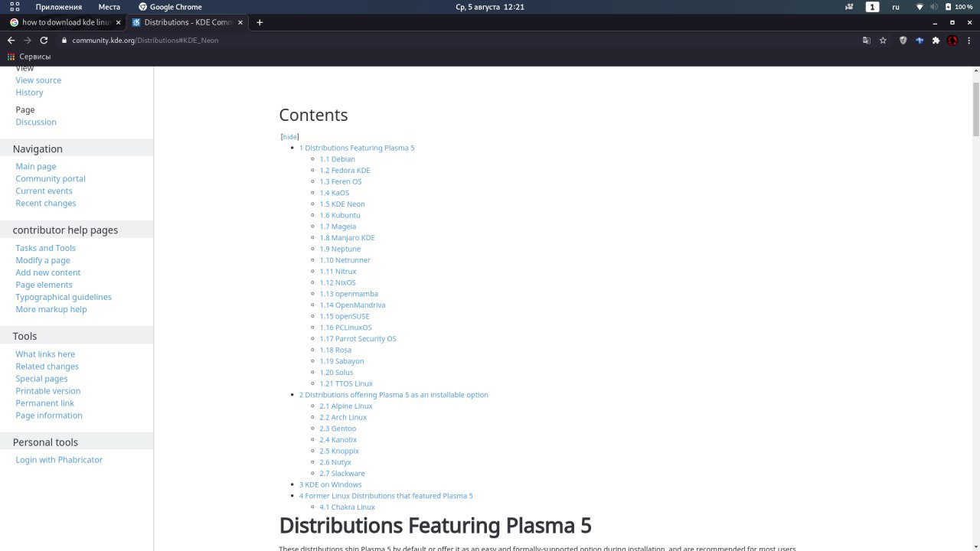The image size is (980, 551).
Task: Open page History link
Action: 29,93
